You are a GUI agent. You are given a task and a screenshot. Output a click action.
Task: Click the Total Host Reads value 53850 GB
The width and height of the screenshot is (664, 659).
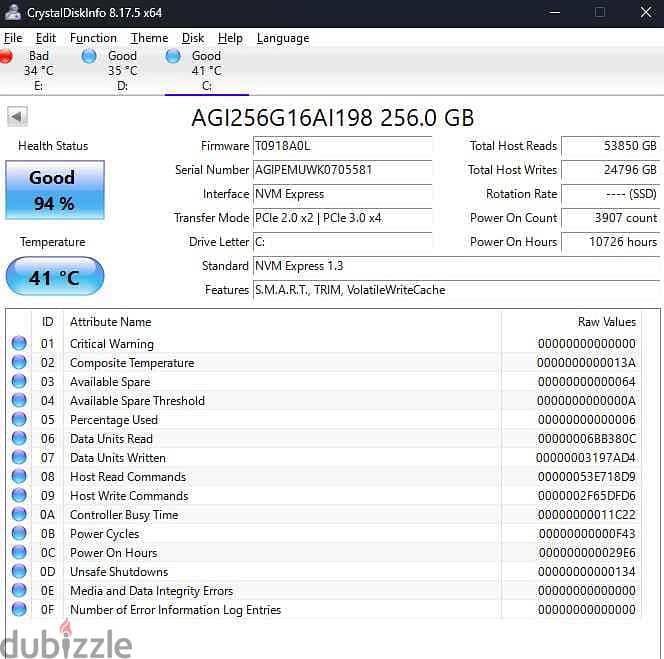point(610,146)
